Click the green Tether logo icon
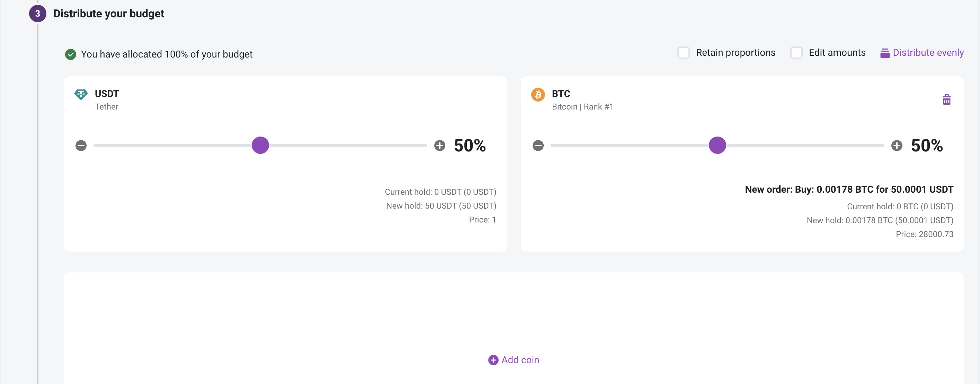Image resolution: width=980 pixels, height=384 pixels. coord(81,94)
